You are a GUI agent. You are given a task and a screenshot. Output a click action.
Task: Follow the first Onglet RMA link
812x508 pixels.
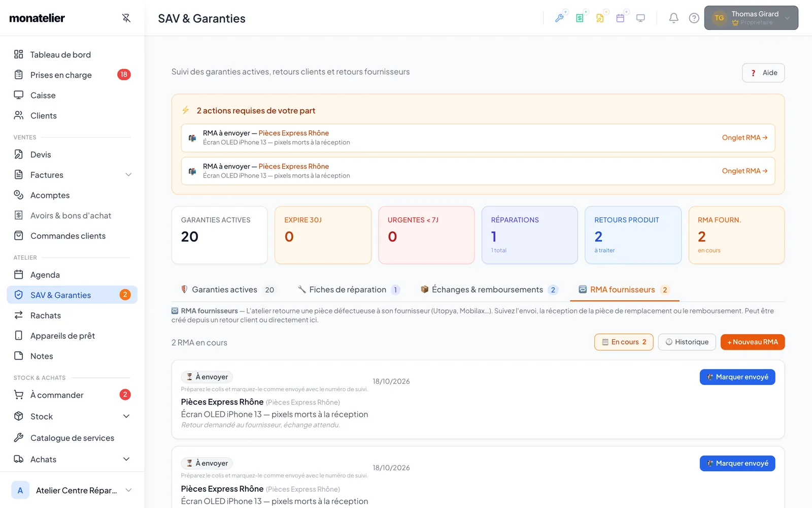pos(745,138)
